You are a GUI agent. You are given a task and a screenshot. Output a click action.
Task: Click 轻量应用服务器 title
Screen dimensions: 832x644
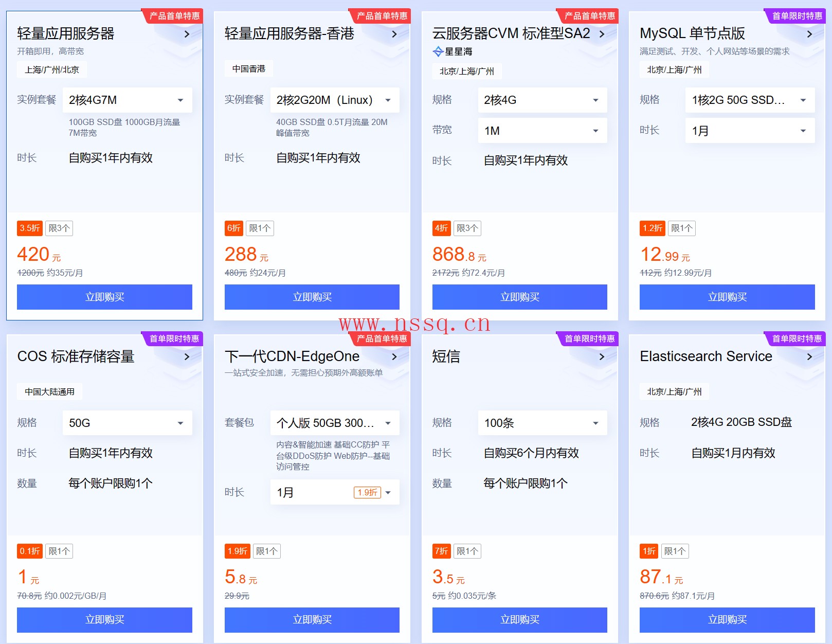66,33
